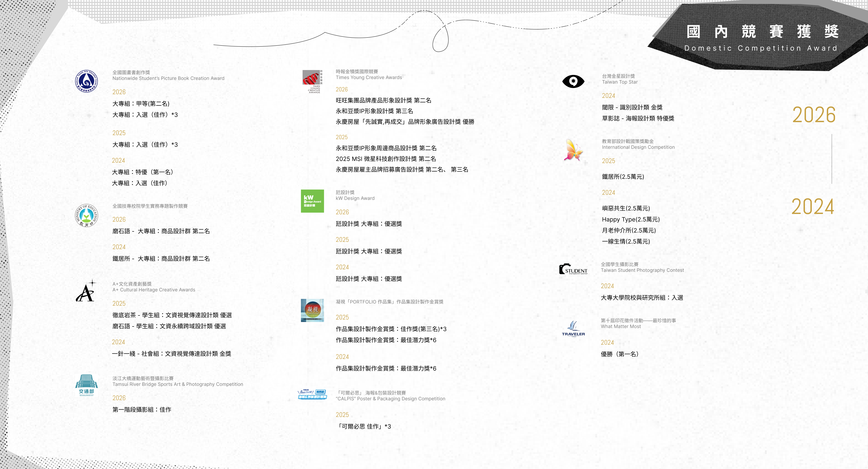Click 'CALPIS Poster & Packaging Design Competition' heading

390,399
